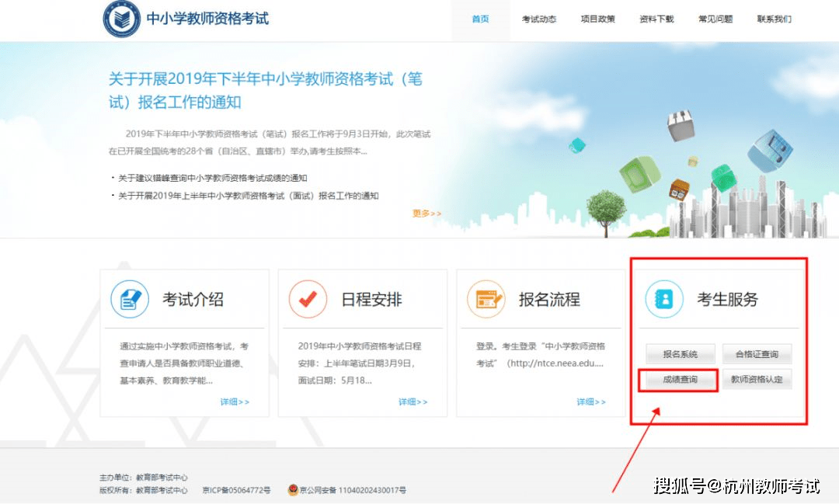The image size is (839, 504).
Task: Select 资料下载 in navigation bar
Action: click(656, 19)
